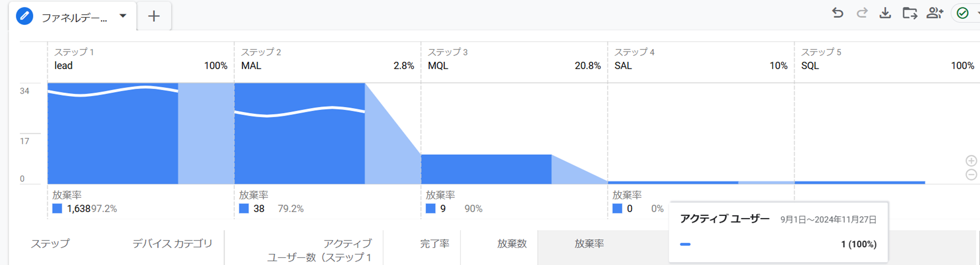Click the green checkmark status icon
Viewport: 980px width, 265px height.
point(962,13)
